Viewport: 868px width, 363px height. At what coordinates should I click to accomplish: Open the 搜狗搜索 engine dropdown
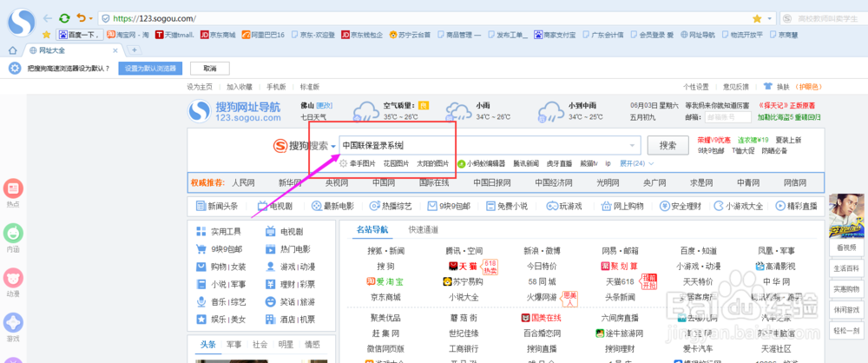pos(334,146)
